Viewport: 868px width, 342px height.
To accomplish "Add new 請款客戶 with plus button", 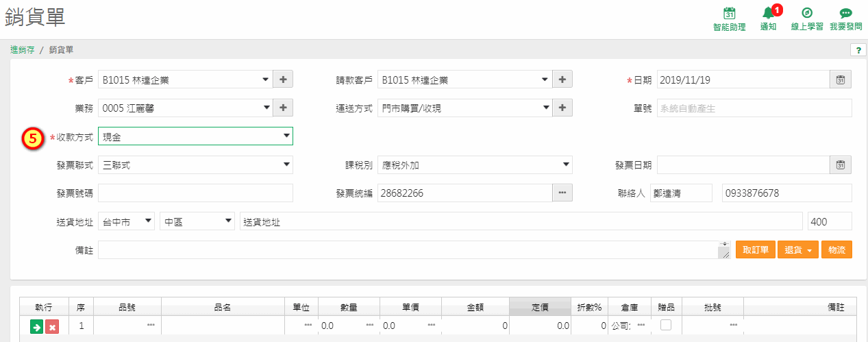I will point(562,80).
